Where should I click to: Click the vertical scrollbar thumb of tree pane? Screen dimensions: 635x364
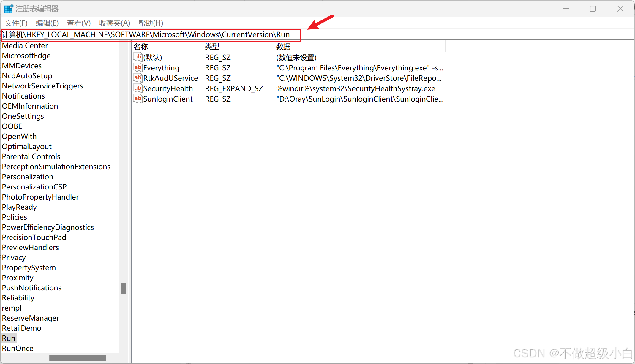(x=123, y=288)
